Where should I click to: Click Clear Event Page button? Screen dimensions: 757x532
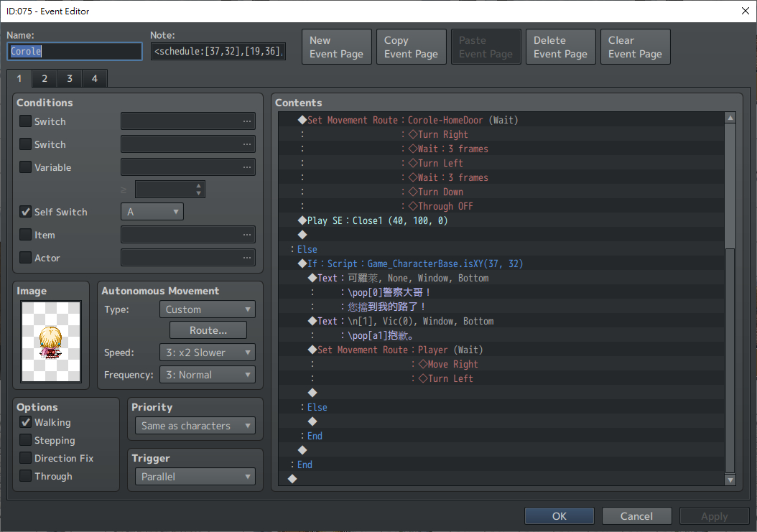point(636,47)
